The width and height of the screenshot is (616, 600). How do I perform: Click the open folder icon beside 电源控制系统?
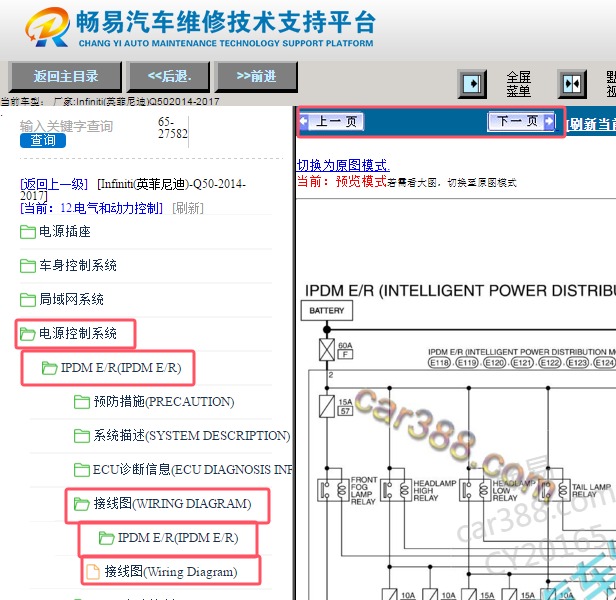[x=28, y=334]
